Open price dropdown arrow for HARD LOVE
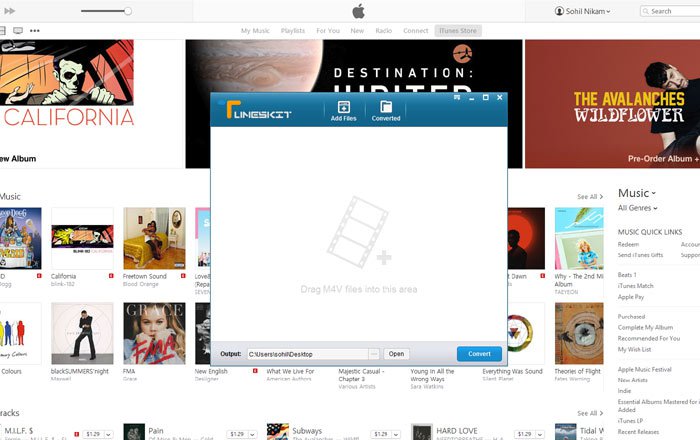The image size is (700, 440). click(540, 434)
